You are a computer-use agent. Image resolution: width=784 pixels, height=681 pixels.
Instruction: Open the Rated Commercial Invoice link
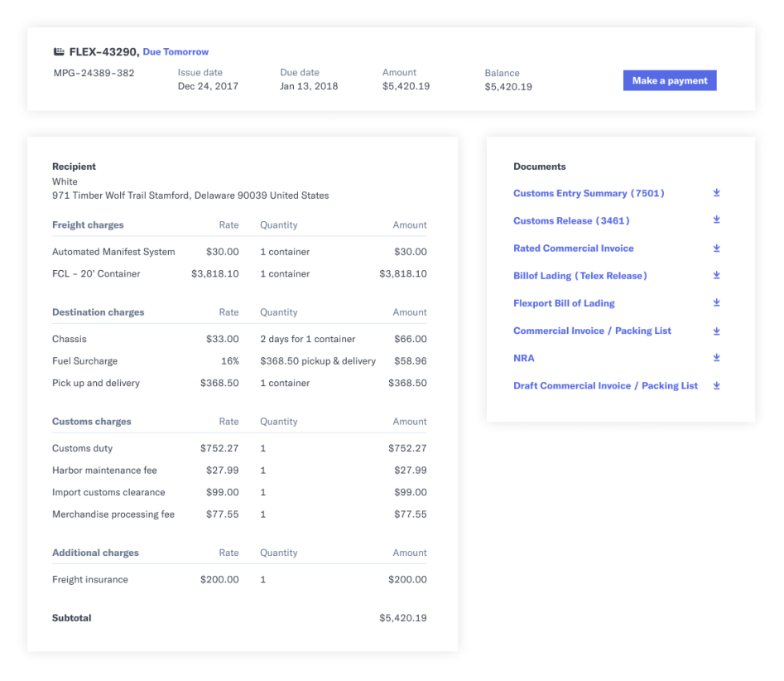(573, 248)
